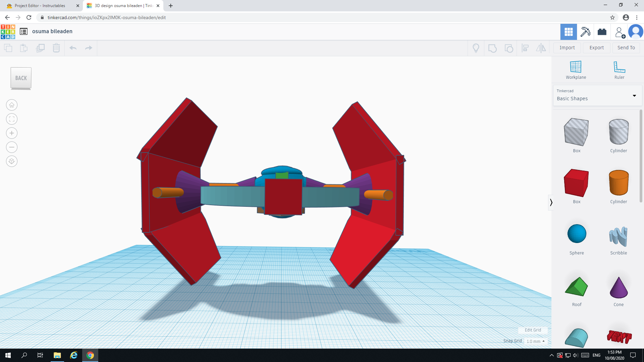Select the Ruler tool
The width and height of the screenshot is (644, 362).
pyautogui.click(x=619, y=70)
